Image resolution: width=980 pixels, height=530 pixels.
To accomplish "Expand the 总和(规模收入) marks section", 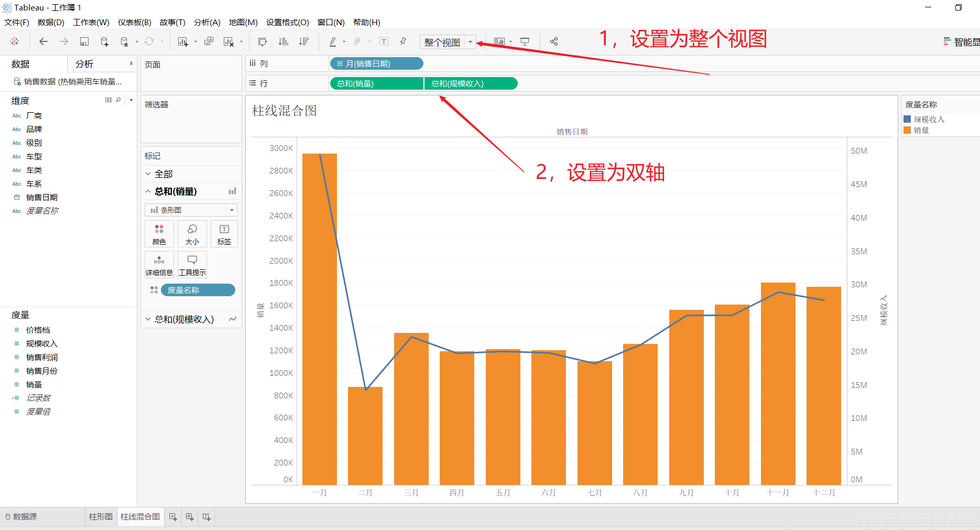I will coord(148,319).
